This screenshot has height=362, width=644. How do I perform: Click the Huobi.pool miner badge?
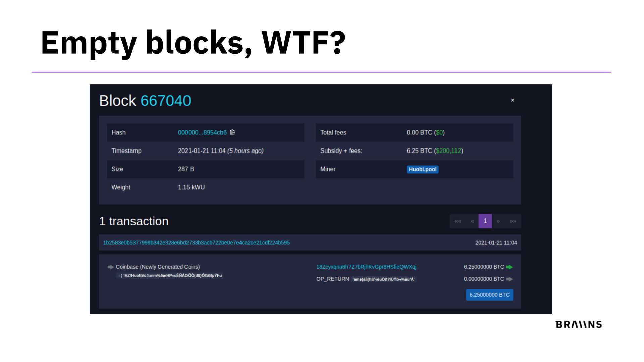pyautogui.click(x=422, y=169)
